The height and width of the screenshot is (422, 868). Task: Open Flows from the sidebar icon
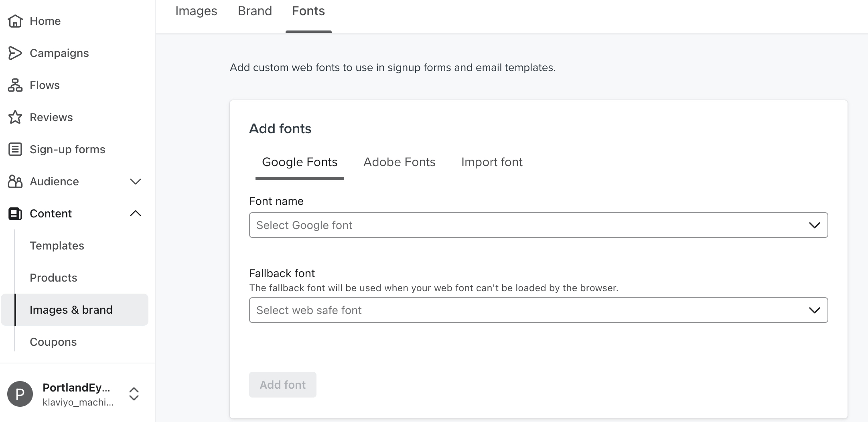15,85
